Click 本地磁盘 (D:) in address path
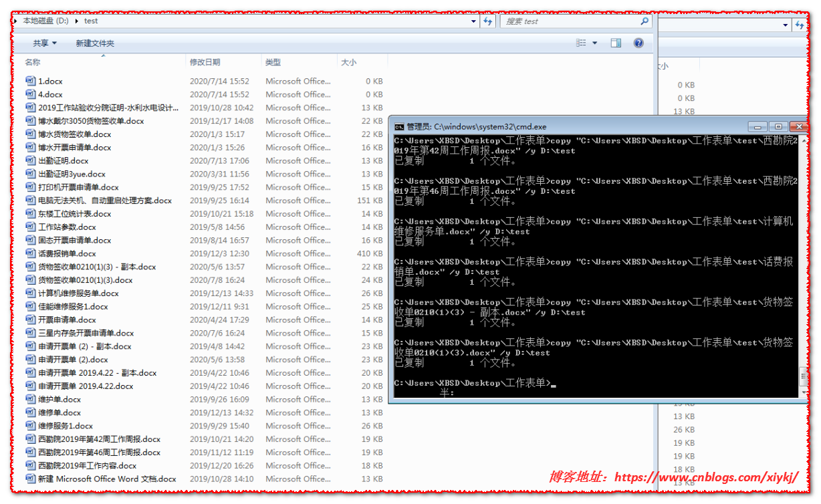The image size is (821, 504). tap(45, 21)
